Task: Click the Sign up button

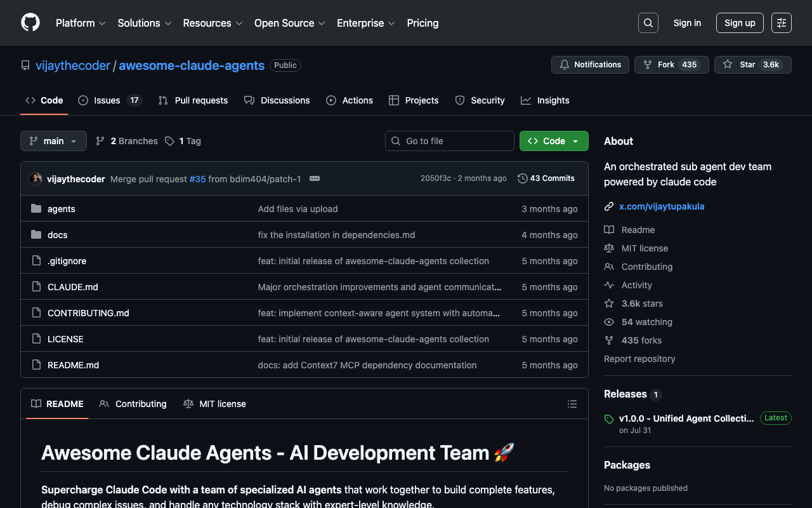Action: click(739, 23)
